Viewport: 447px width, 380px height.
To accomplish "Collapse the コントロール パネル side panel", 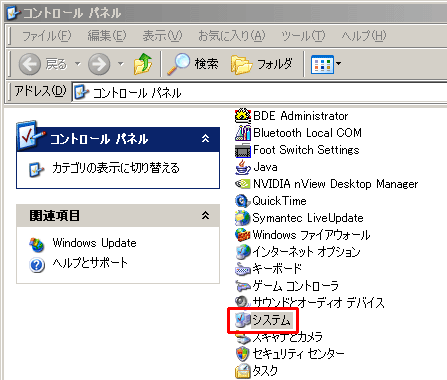I will tap(205, 138).
